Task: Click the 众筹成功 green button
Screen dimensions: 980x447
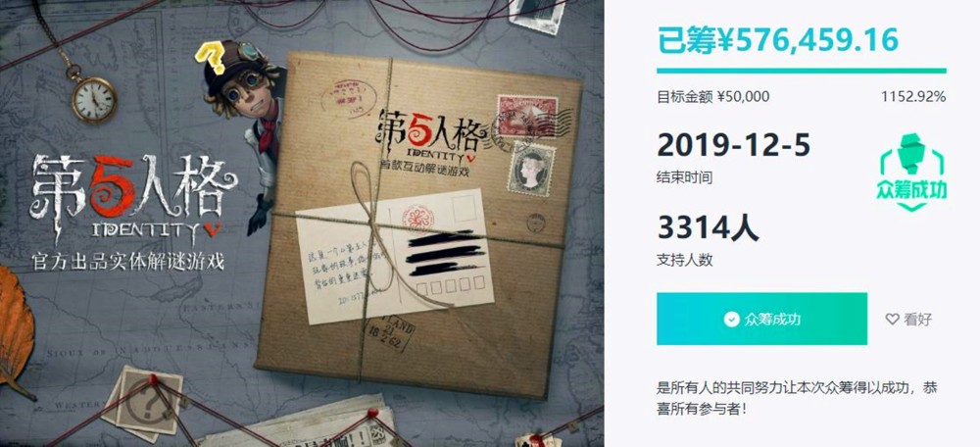Action: tap(761, 319)
